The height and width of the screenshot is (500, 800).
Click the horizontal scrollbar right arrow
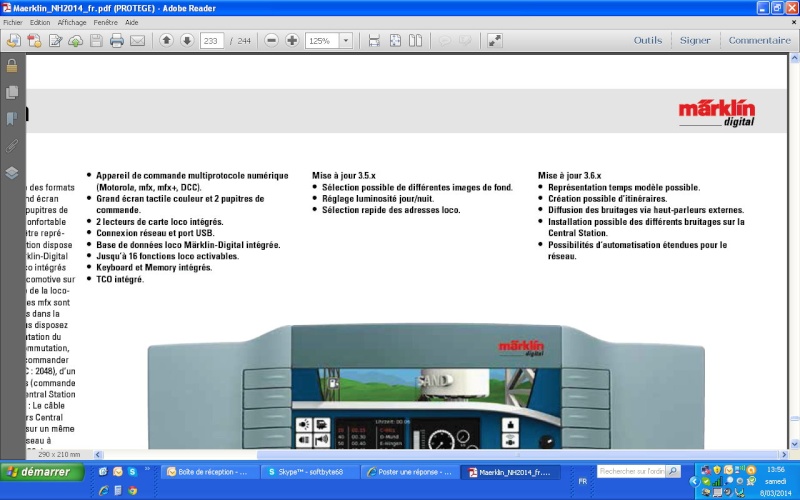click(784, 455)
